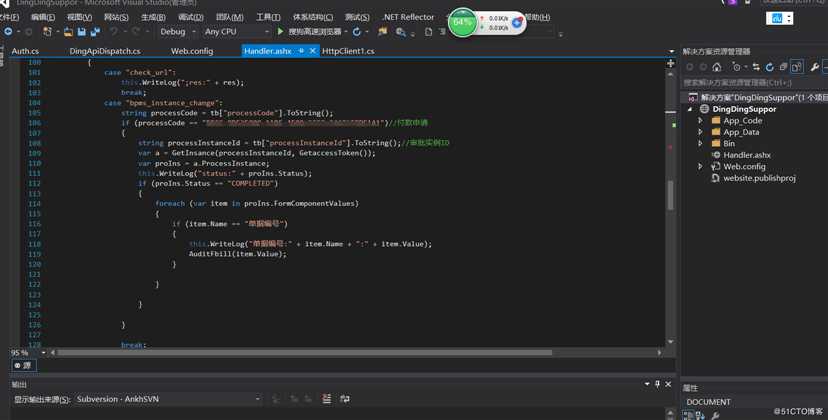This screenshot has height=420, width=828.
Task: Click the Properties wrench icon in Solution Explorer
Action: pyautogui.click(x=815, y=67)
